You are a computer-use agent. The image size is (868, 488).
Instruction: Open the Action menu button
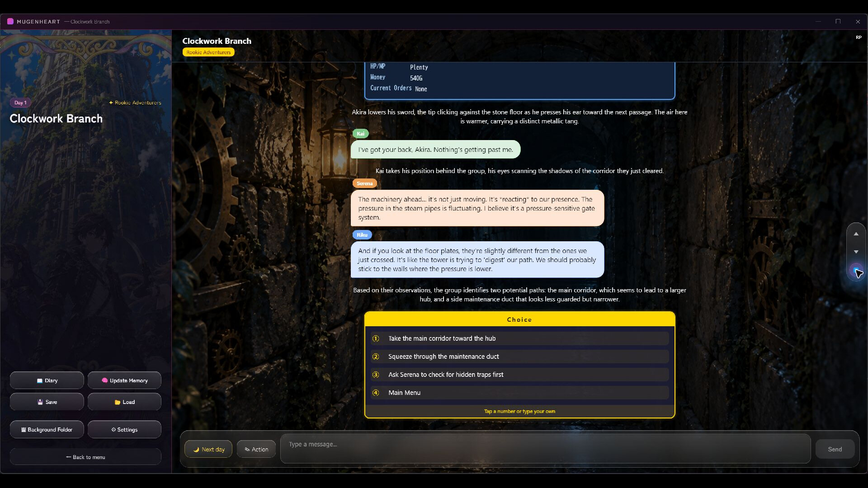tap(256, 449)
